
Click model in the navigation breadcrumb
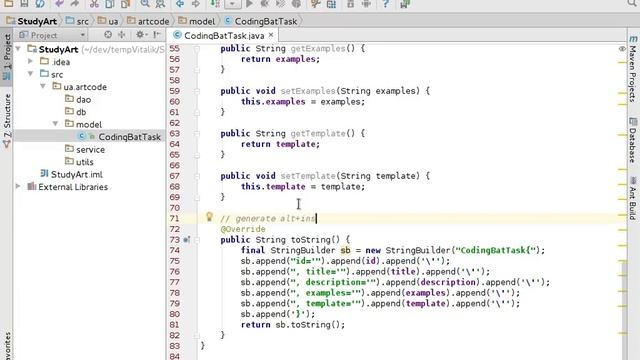(x=196, y=21)
